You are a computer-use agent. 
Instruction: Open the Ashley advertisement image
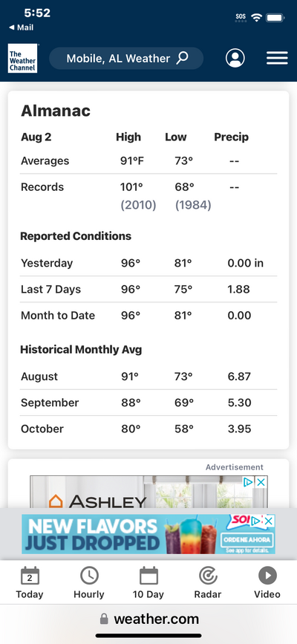(148, 492)
